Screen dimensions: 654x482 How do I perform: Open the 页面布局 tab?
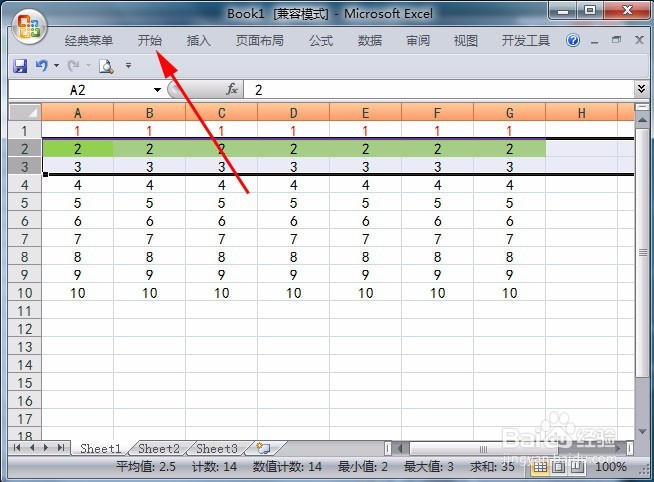pos(259,40)
